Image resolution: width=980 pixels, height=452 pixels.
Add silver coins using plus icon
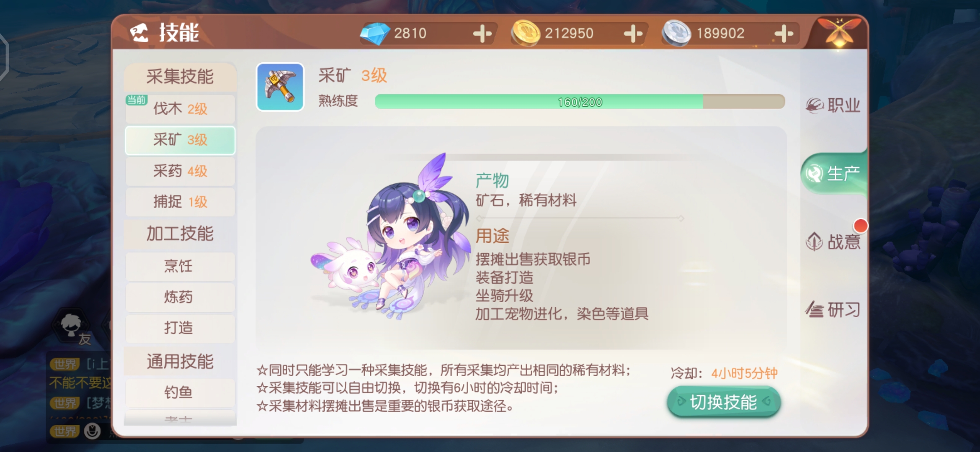point(784,33)
